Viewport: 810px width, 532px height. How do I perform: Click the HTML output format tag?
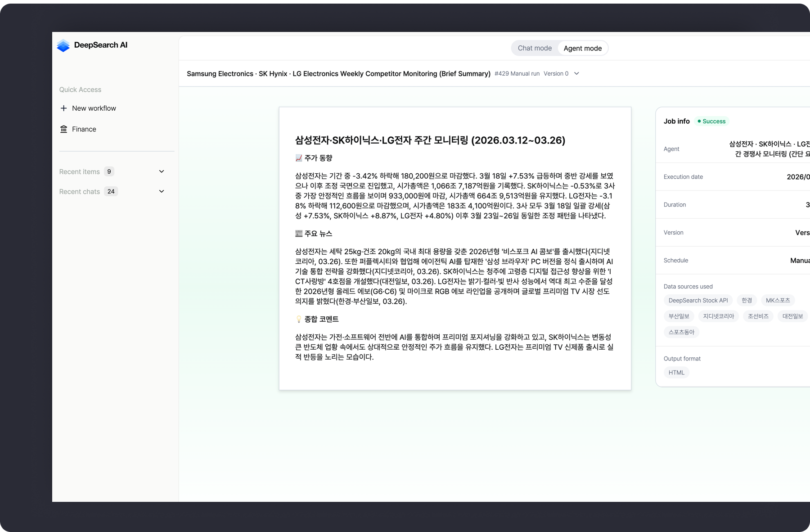pyautogui.click(x=676, y=373)
